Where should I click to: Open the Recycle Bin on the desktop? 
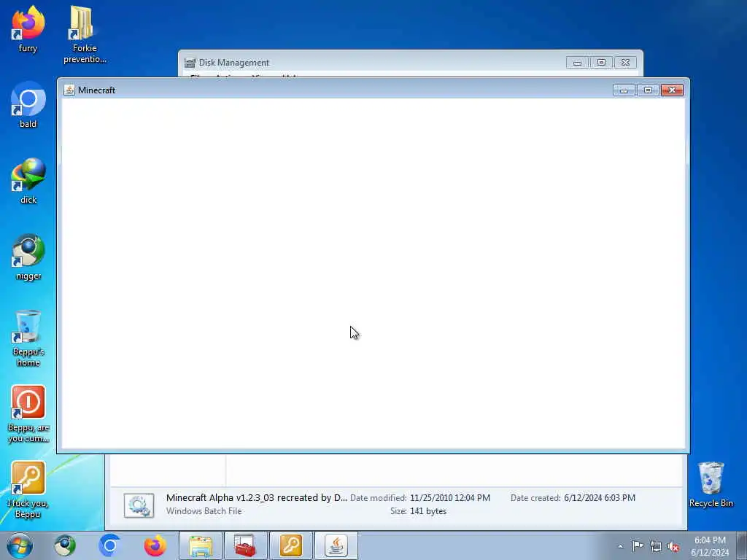[711, 485]
